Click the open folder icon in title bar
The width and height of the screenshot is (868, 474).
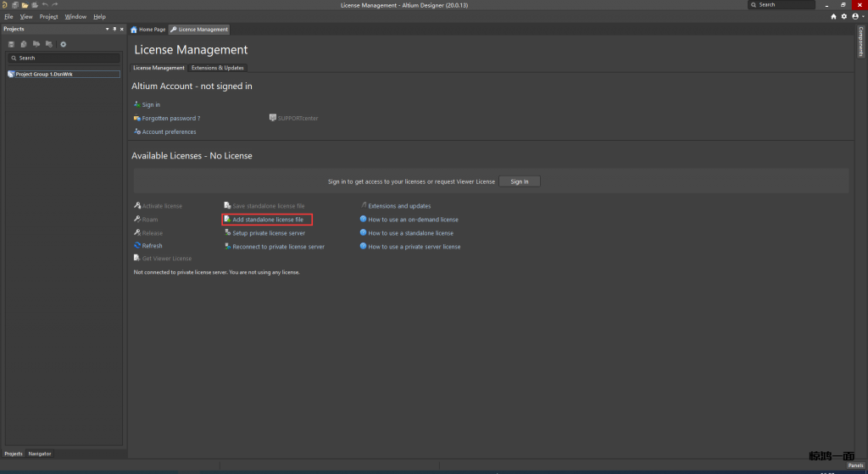25,5
